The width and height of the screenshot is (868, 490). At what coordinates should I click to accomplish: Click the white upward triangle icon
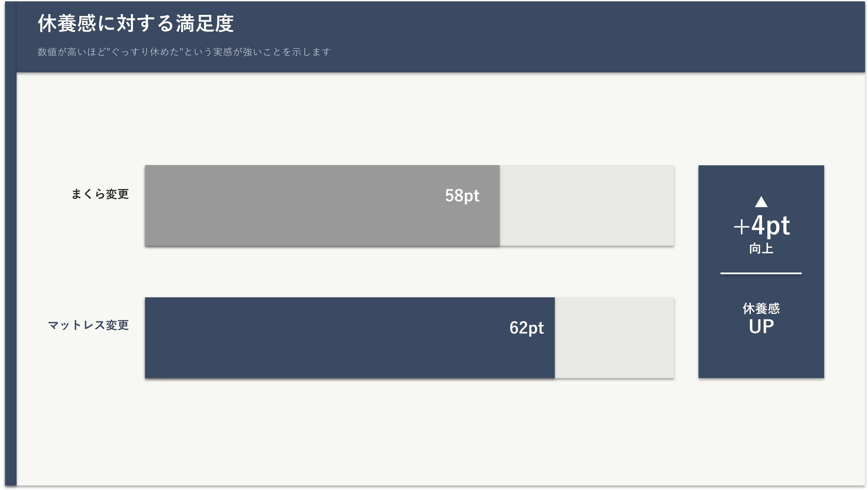coord(761,202)
